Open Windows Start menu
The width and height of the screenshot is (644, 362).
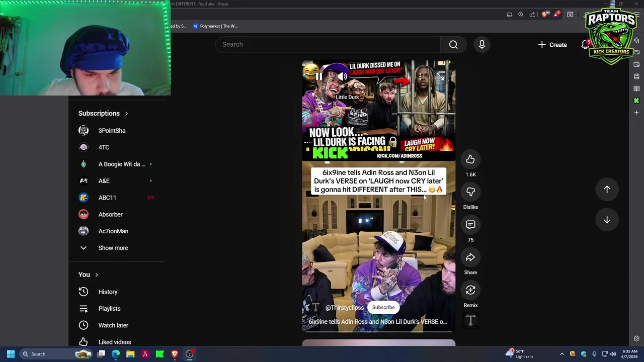11,354
